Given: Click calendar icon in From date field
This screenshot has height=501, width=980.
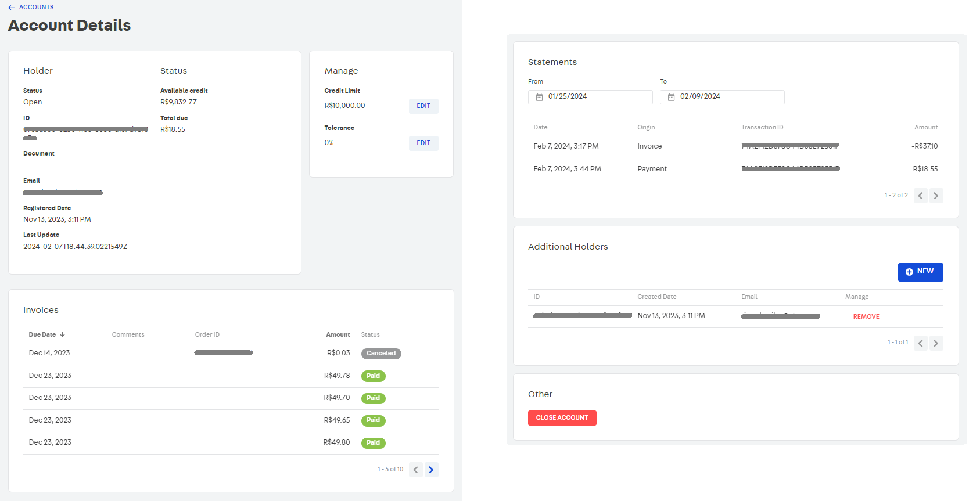Looking at the screenshot, I should click(x=539, y=97).
